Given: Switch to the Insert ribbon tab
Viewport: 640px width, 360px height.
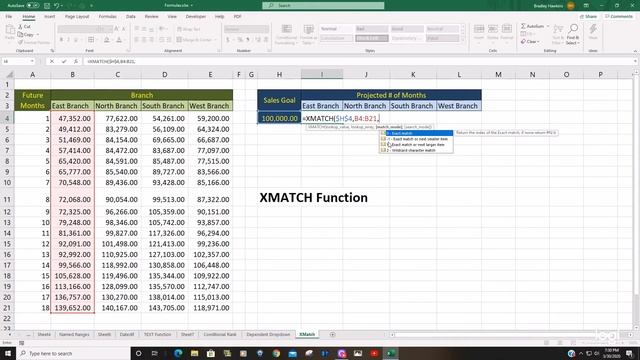Looking at the screenshot, I should coord(49,17).
